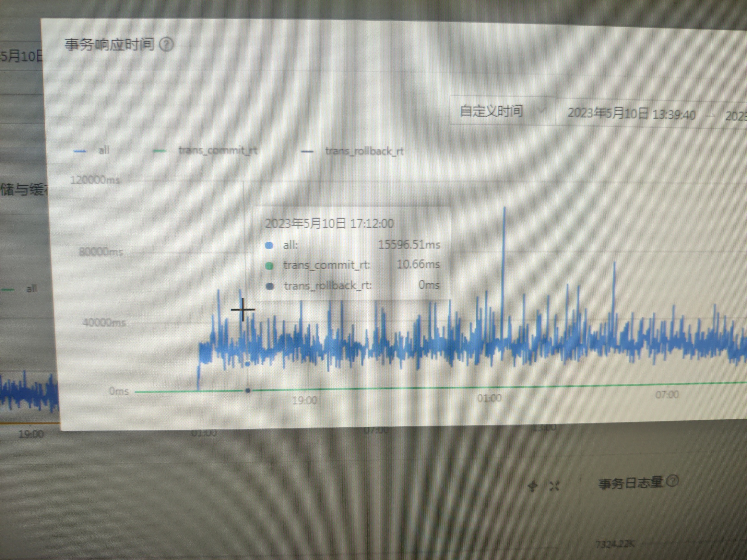Screen dimensions: 747x560
Task: Click the help icon beside 事务响应时间 title
Action: (166, 44)
